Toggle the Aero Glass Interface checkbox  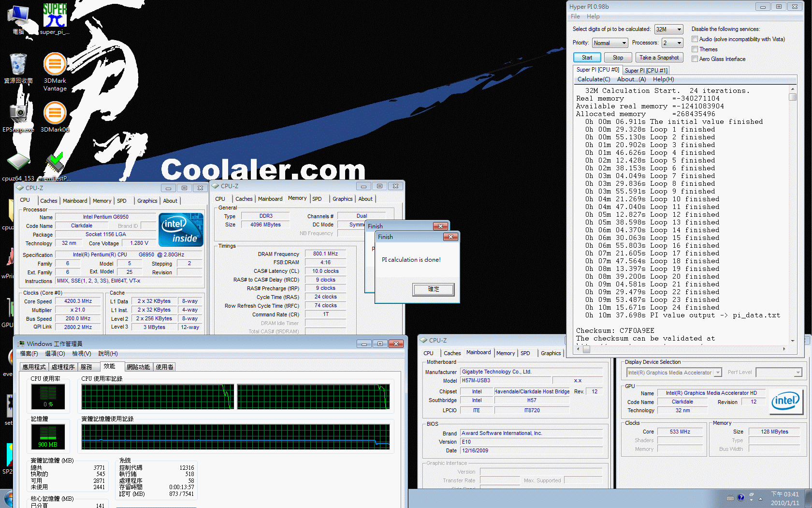coord(695,59)
